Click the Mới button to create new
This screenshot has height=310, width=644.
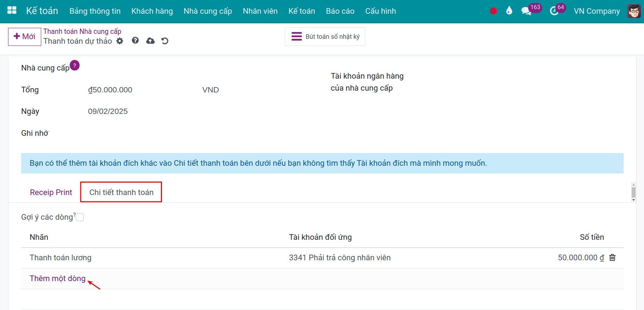pyautogui.click(x=25, y=37)
